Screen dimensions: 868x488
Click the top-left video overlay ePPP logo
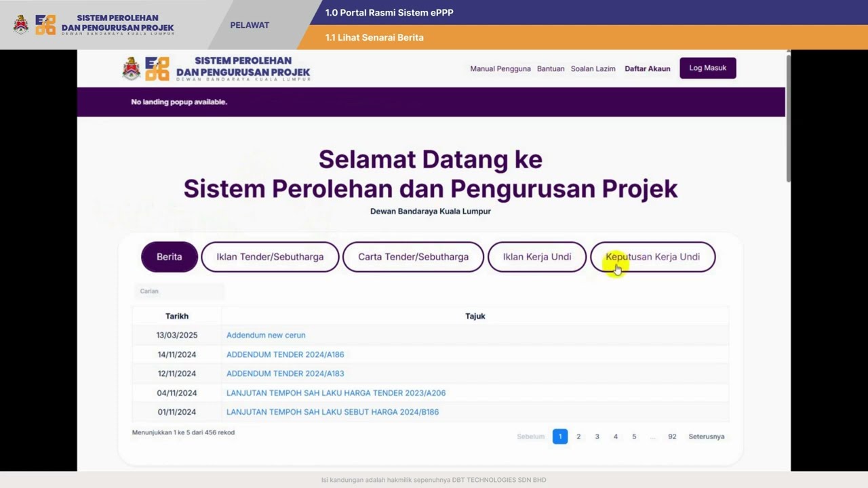click(x=45, y=24)
